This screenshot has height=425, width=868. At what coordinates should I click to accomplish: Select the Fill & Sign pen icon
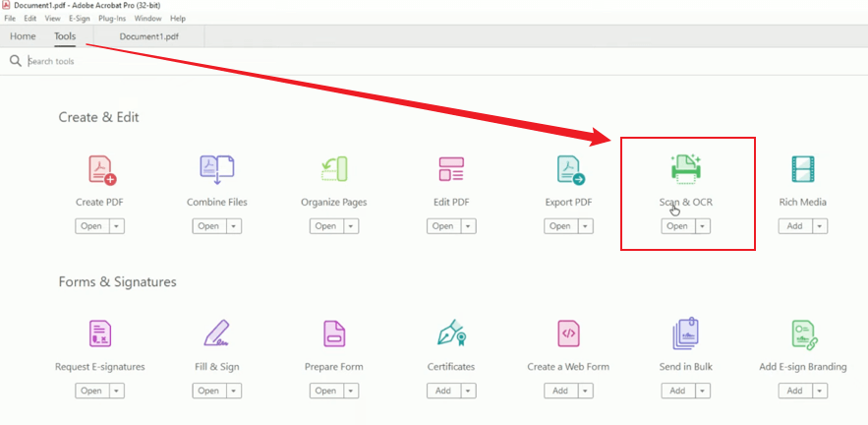coord(217,333)
